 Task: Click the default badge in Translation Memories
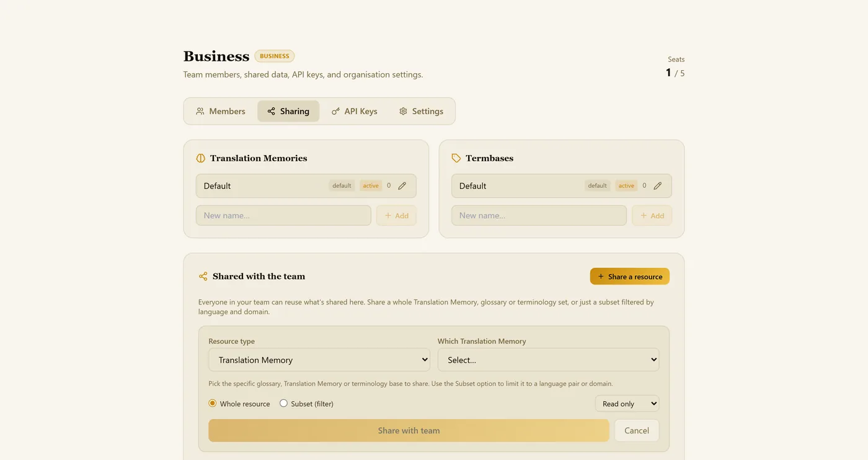tap(342, 186)
